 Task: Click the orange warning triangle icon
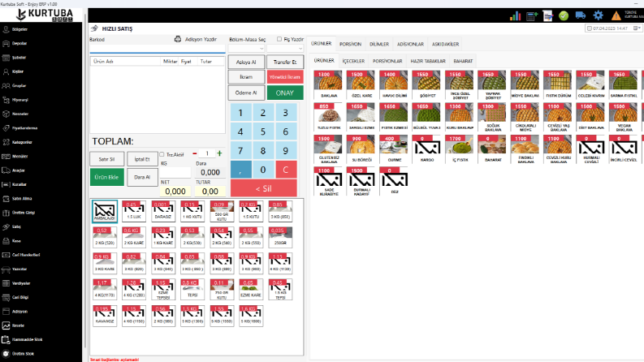(x=616, y=15)
